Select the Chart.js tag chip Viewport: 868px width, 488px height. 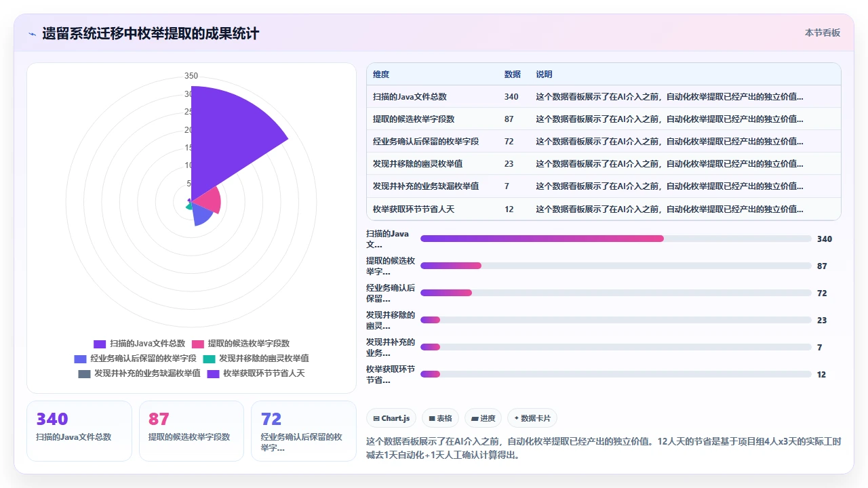(391, 418)
